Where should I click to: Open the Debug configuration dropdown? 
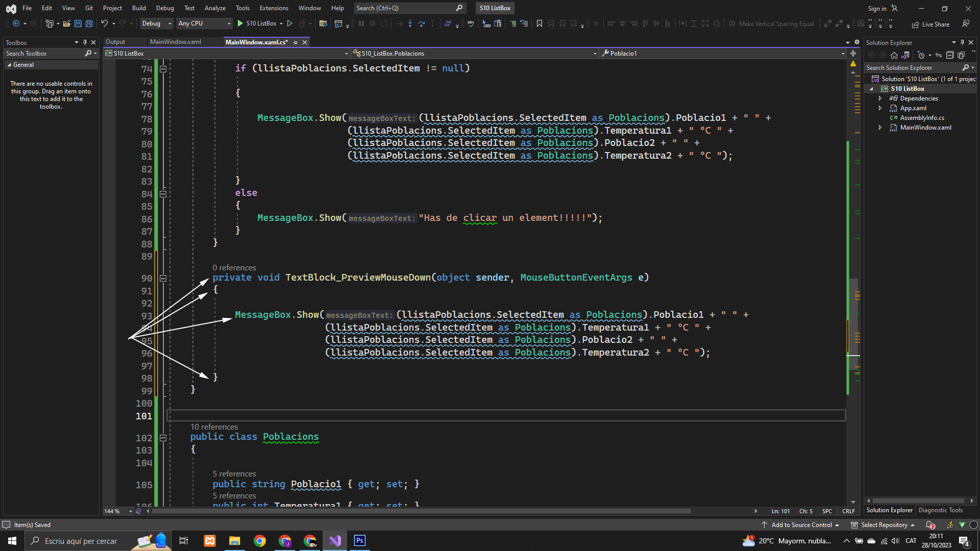(156, 23)
